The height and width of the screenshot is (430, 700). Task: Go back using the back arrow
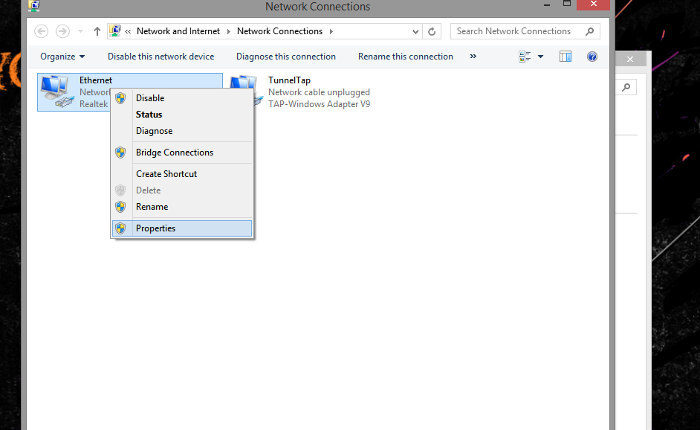(x=41, y=31)
